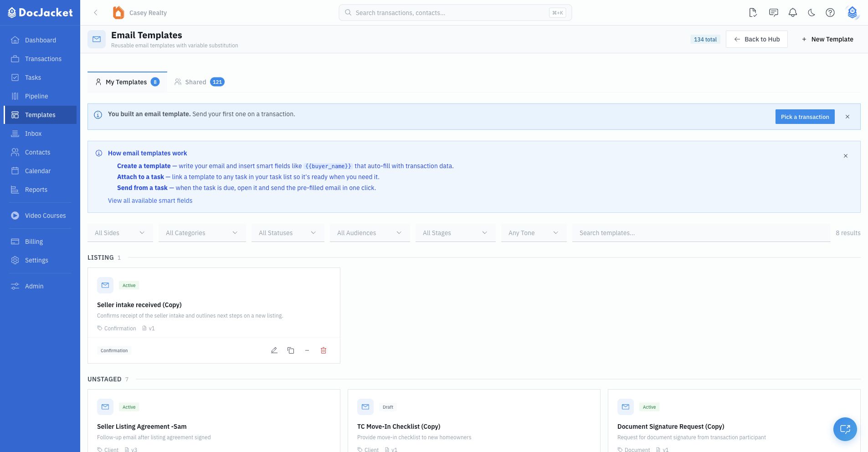Click the Email Templates envelope header icon
This screenshot has width=868, height=452.
pos(97,39)
